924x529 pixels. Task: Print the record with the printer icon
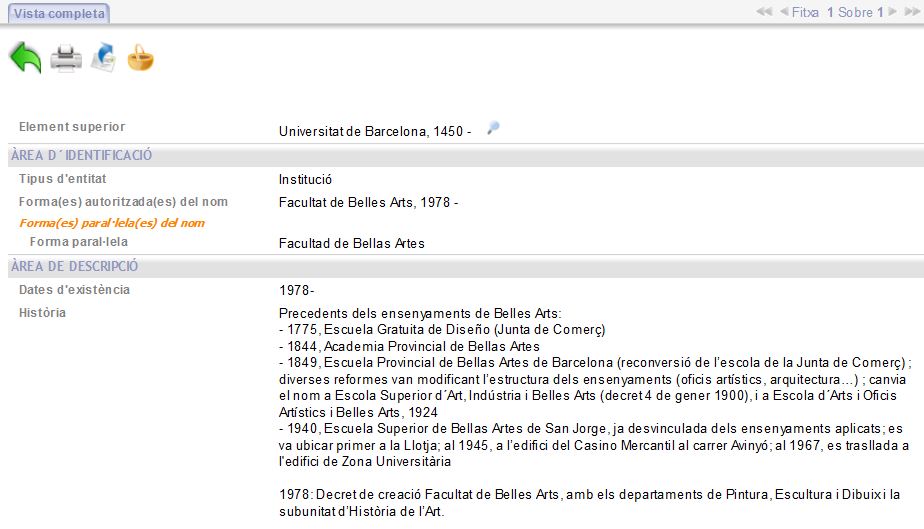pyautogui.click(x=66, y=59)
